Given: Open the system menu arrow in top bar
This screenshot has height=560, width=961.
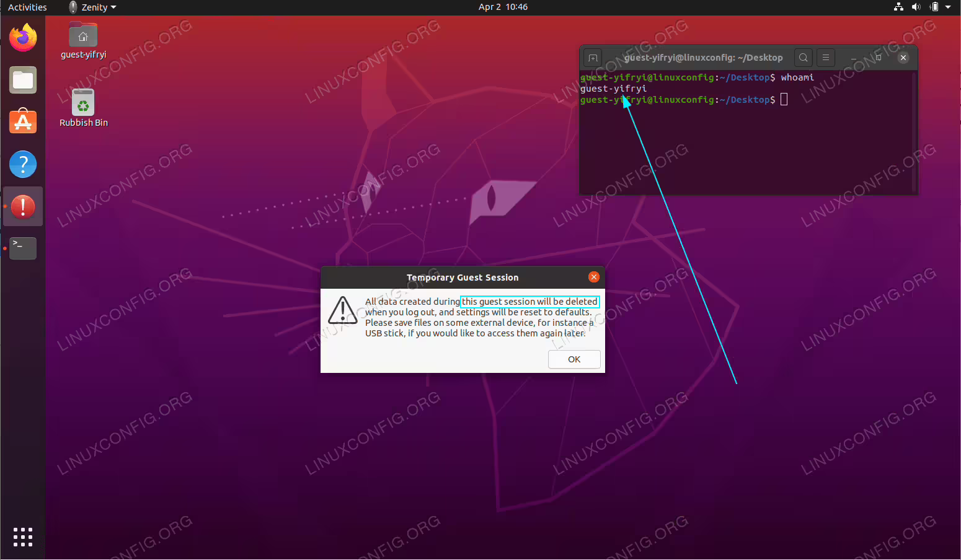Looking at the screenshot, I should [948, 7].
